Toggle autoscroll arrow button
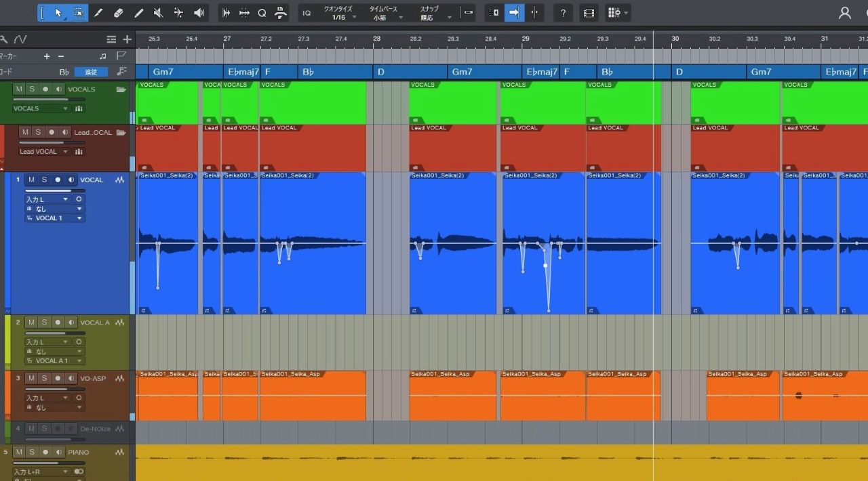Screen dimensions: 868x481 pos(514,13)
